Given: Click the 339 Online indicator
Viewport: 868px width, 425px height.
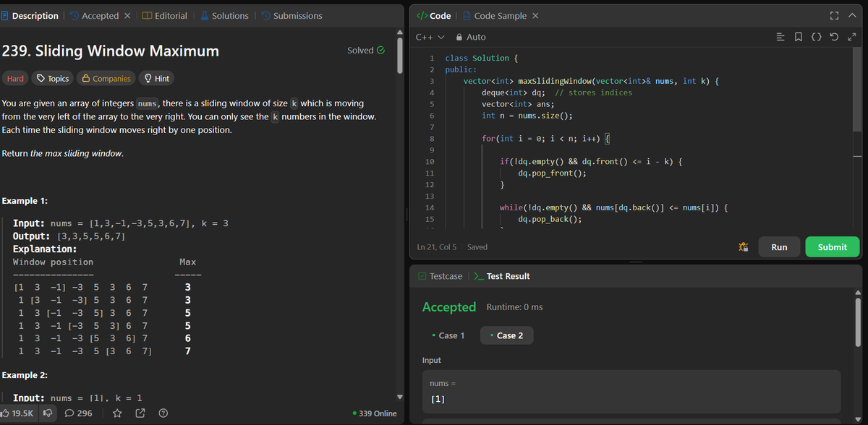Looking at the screenshot, I should [374, 413].
